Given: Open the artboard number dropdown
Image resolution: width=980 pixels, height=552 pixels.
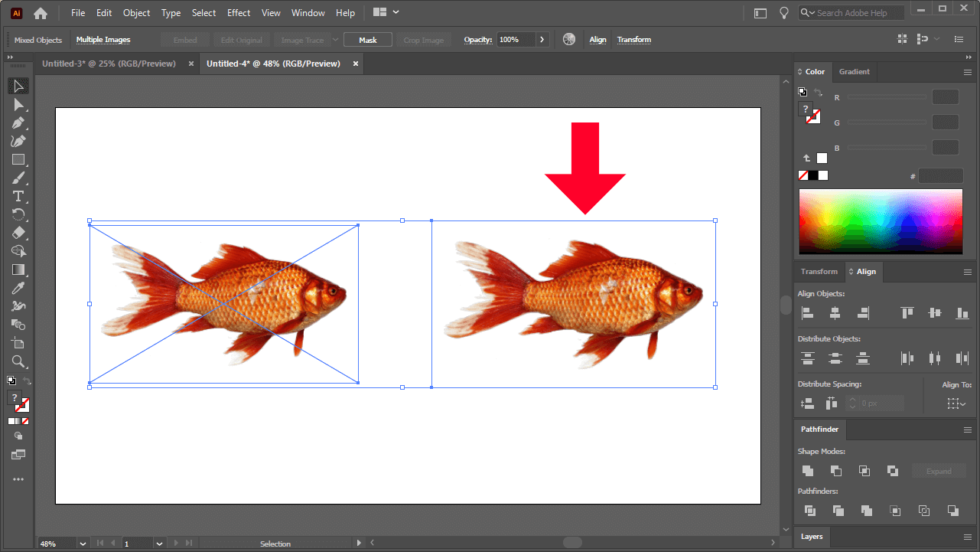Looking at the screenshot, I should 159,544.
